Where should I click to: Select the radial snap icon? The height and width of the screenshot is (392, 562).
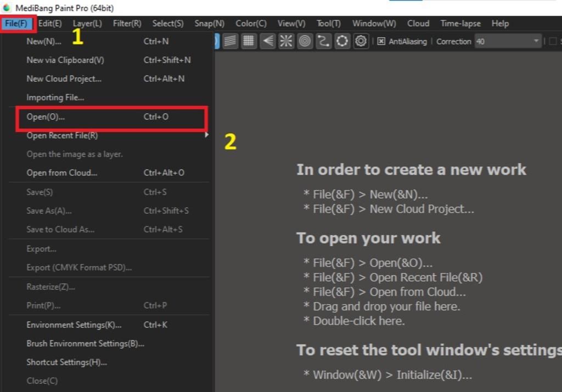click(286, 41)
